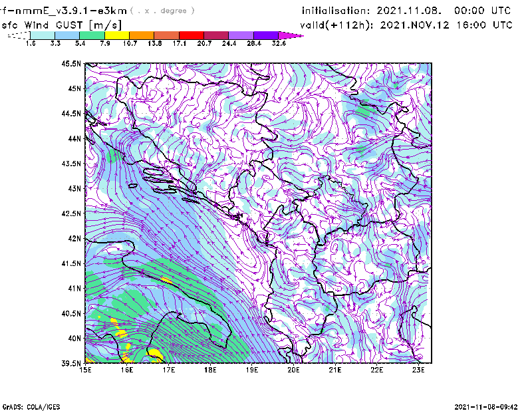Click the 43.5N latitude label
Image resolution: width=532 pixels, height=411 pixels.
[x=71, y=164]
